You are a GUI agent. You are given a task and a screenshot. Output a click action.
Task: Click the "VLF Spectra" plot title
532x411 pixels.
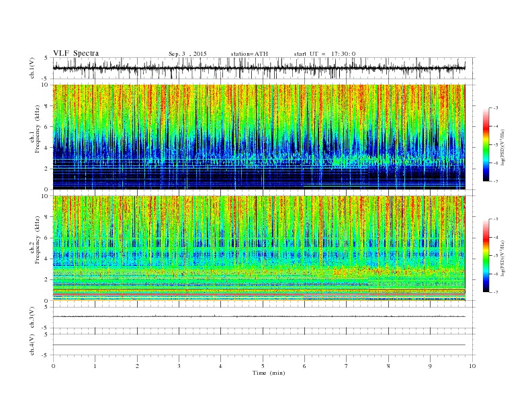pyautogui.click(x=76, y=53)
